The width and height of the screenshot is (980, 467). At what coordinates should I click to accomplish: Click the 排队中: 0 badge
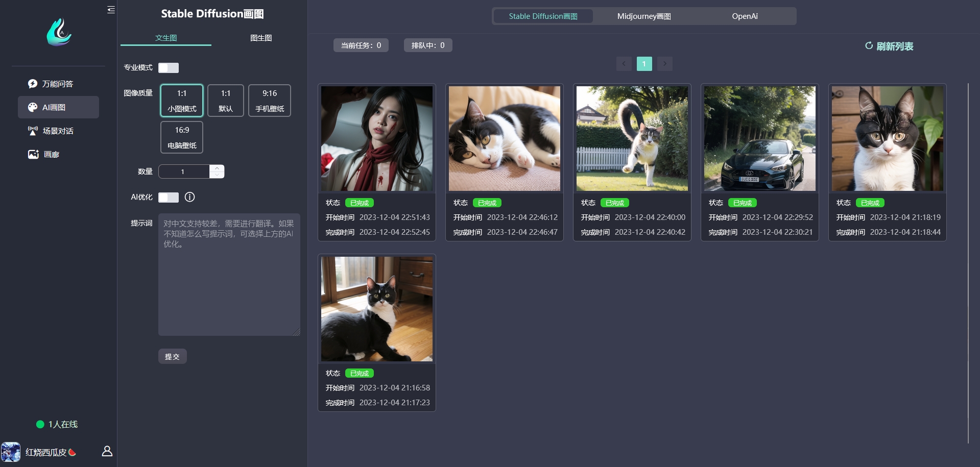tap(428, 45)
